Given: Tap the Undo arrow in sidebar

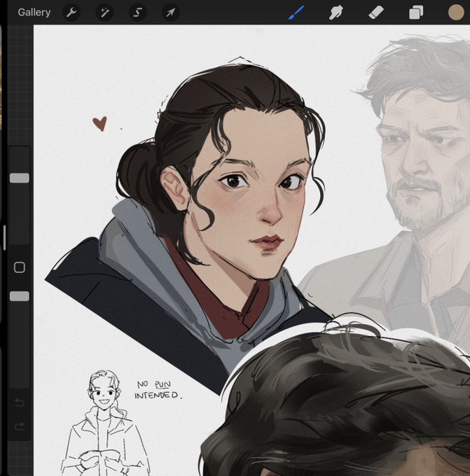Looking at the screenshot, I should (x=20, y=402).
